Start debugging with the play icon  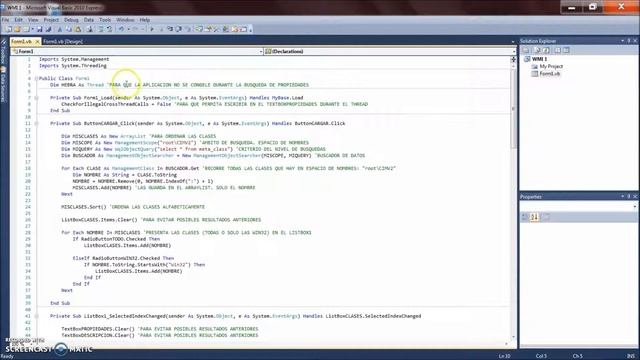pos(151,29)
